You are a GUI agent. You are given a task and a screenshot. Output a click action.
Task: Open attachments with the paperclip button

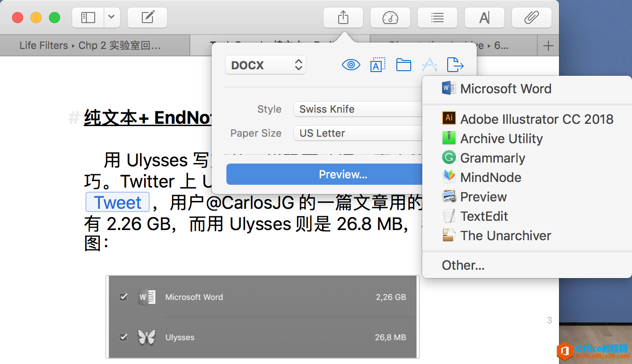click(x=532, y=18)
